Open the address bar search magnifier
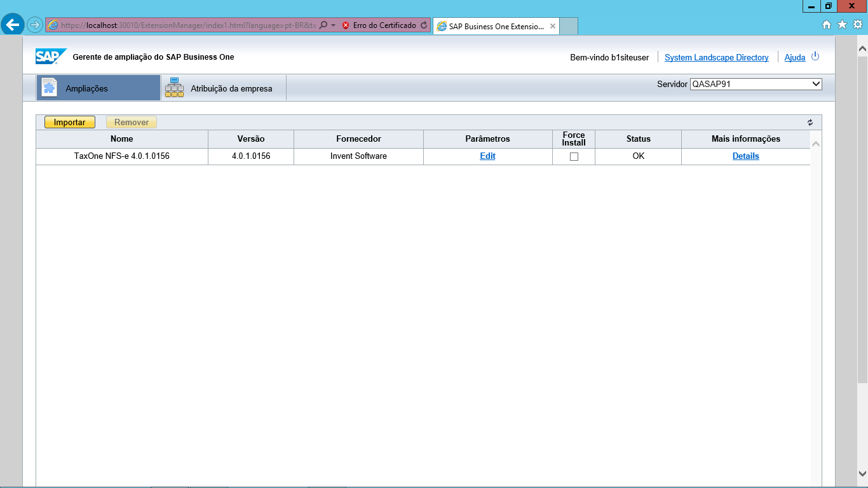This screenshot has height=488, width=868. click(x=323, y=25)
